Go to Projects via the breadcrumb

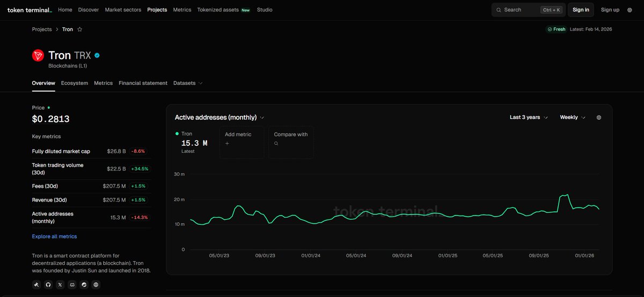(x=42, y=29)
